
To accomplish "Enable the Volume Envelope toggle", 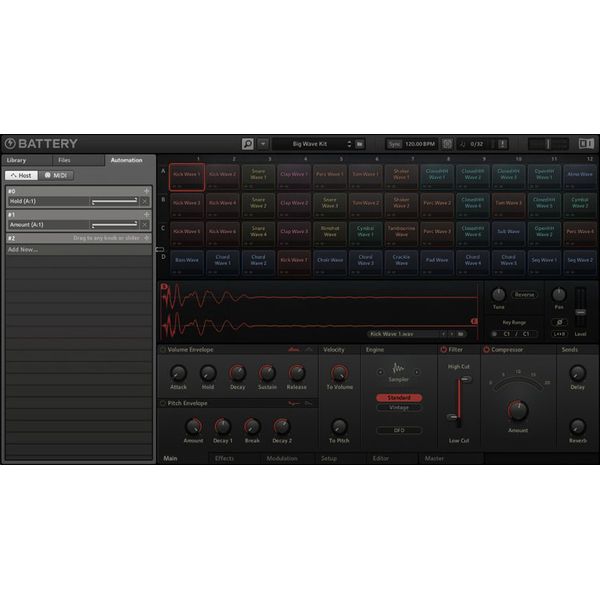I will [x=163, y=349].
